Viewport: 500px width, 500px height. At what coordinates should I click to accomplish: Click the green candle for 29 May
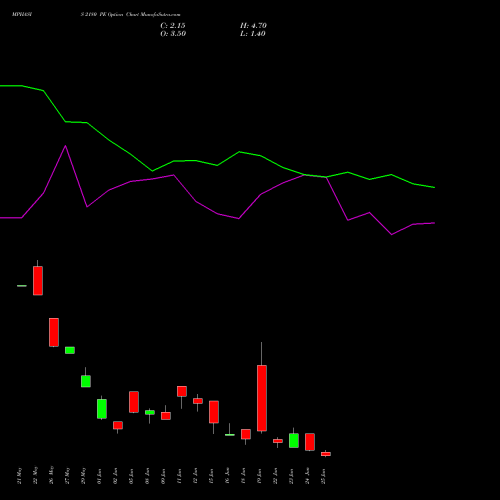86,381
